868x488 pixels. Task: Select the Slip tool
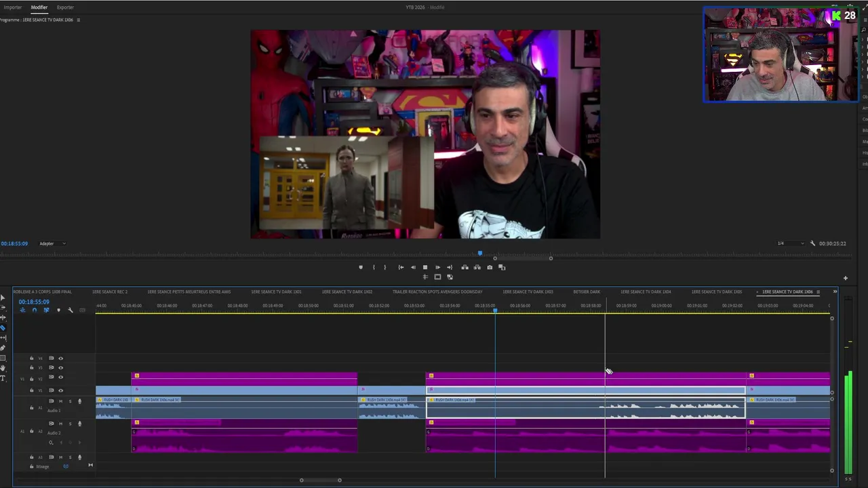pyautogui.click(x=3, y=338)
